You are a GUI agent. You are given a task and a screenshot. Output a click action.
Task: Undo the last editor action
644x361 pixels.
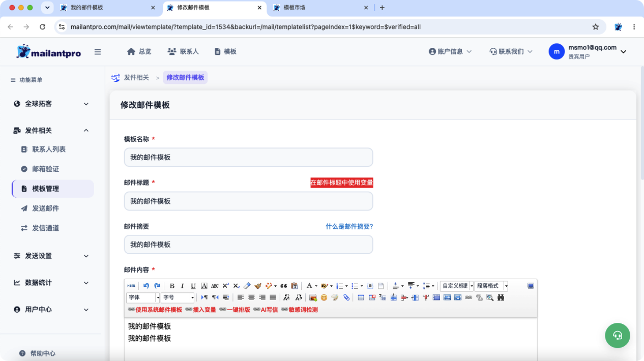tap(146, 286)
